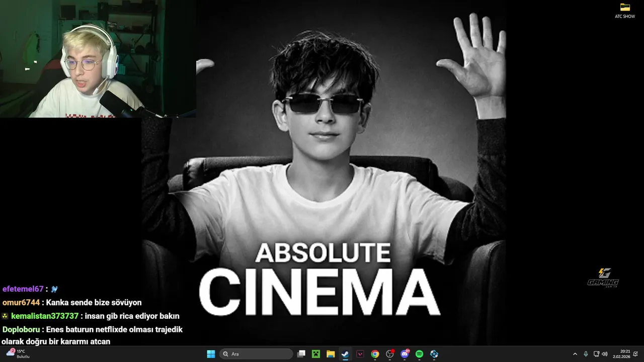Click the message "insan gib rica ediyor bakın"

132,316
